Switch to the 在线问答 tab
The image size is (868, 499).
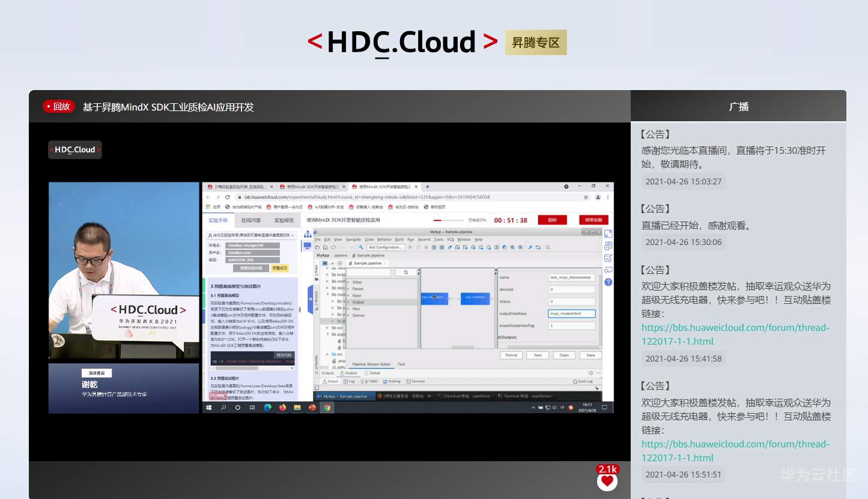click(x=251, y=220)
